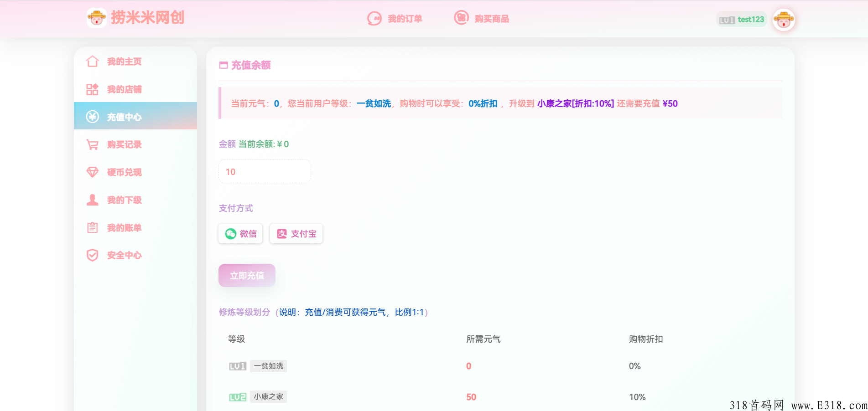
Task: Click the 修炼等级划分 section heading
Action: pos(244,312)
